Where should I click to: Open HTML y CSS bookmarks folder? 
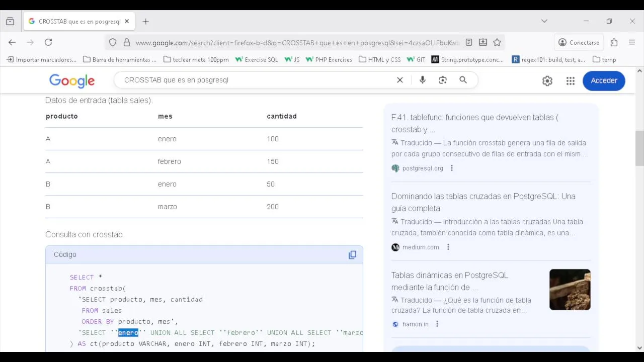pyautogui.click(x=380, y=59)
